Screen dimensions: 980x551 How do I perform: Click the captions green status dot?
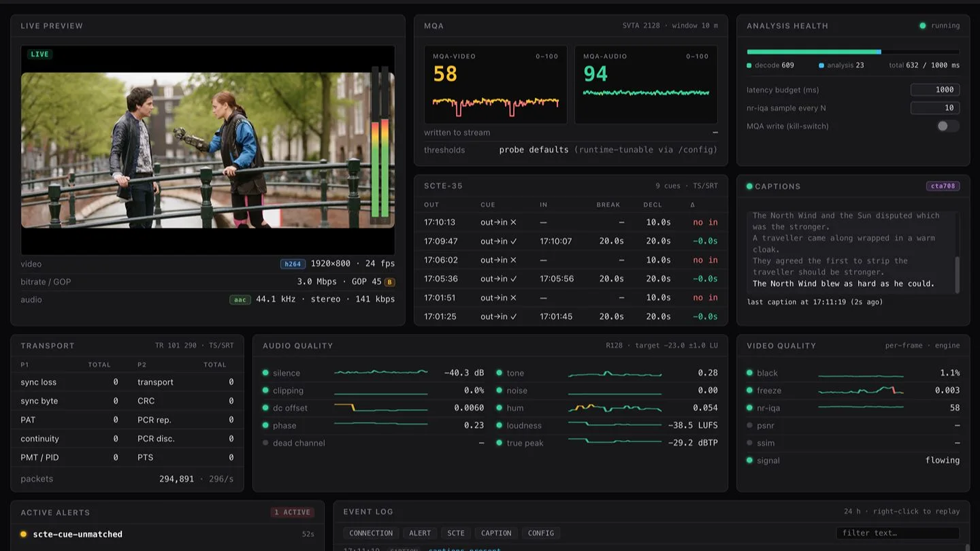pyautogui.click(x=749, y=186)
